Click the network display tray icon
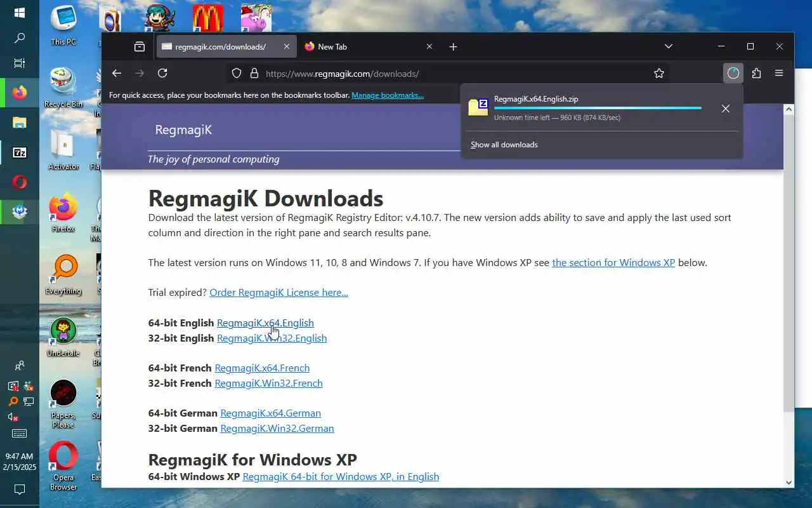The image size is (812, 508). click(29, 401)
